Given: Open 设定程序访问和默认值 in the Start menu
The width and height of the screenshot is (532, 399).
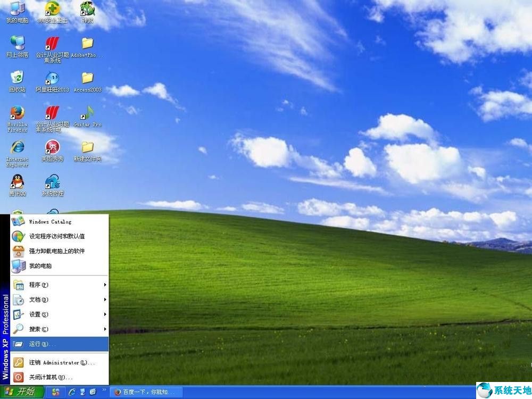Looking at the screenshot, I should tap(60, 236).
